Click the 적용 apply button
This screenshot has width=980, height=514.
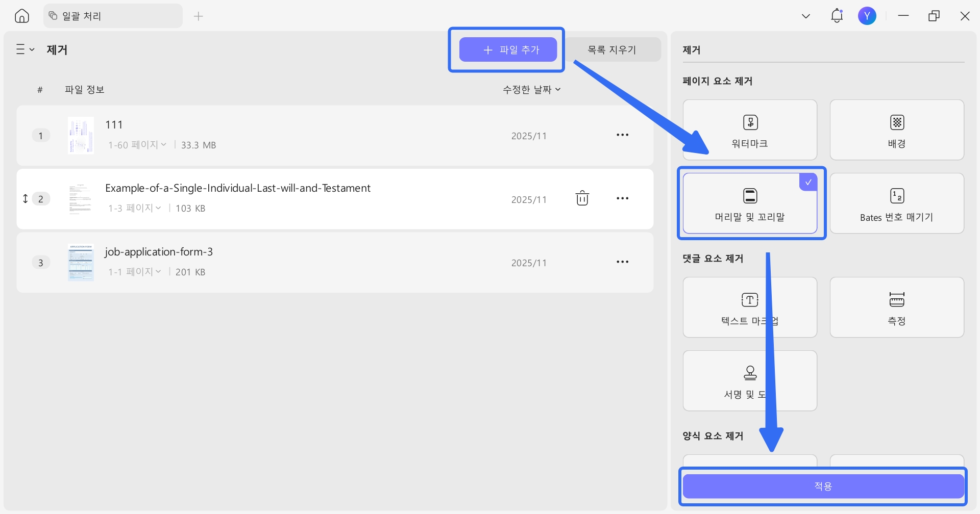click(x=823, y=486)
